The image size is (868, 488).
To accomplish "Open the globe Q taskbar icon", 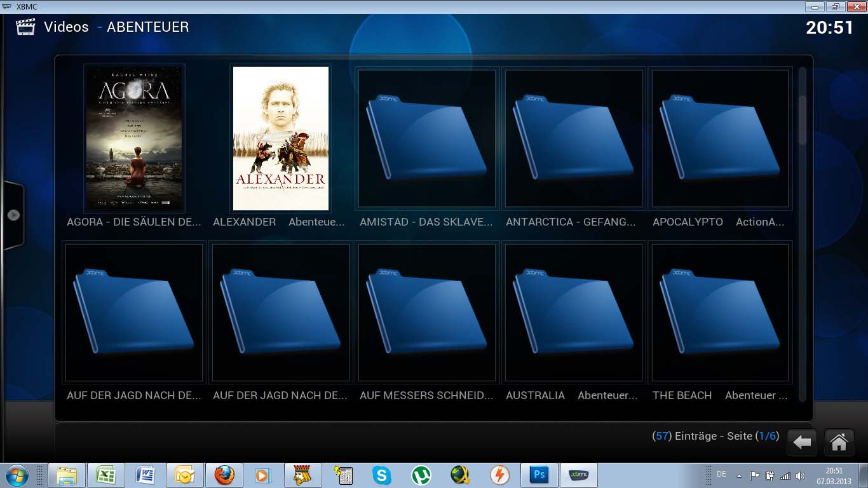I will pos(460,475).
